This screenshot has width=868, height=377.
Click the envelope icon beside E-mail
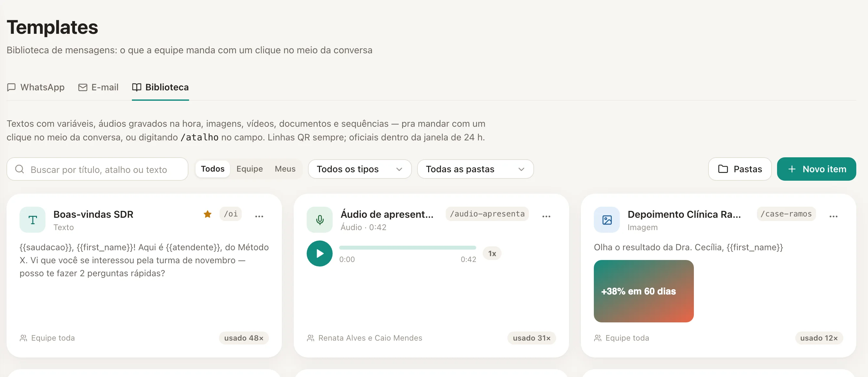pyautogui.click(x=83, y=87)
